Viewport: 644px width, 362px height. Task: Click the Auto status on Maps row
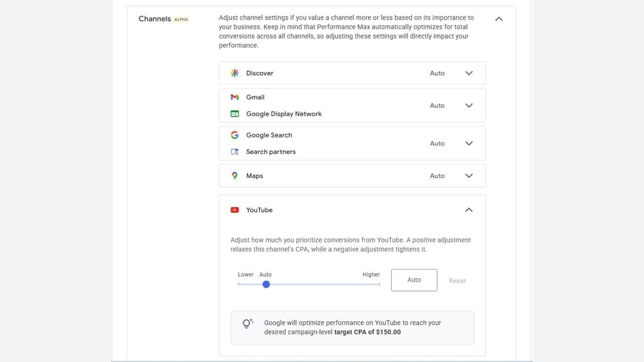point(437,175)
